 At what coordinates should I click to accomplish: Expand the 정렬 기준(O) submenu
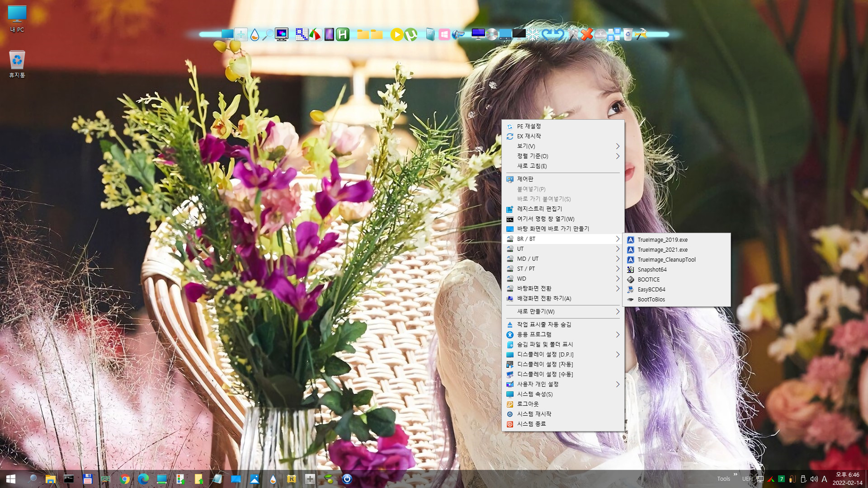pyautogui.click(x=563, y=156)
